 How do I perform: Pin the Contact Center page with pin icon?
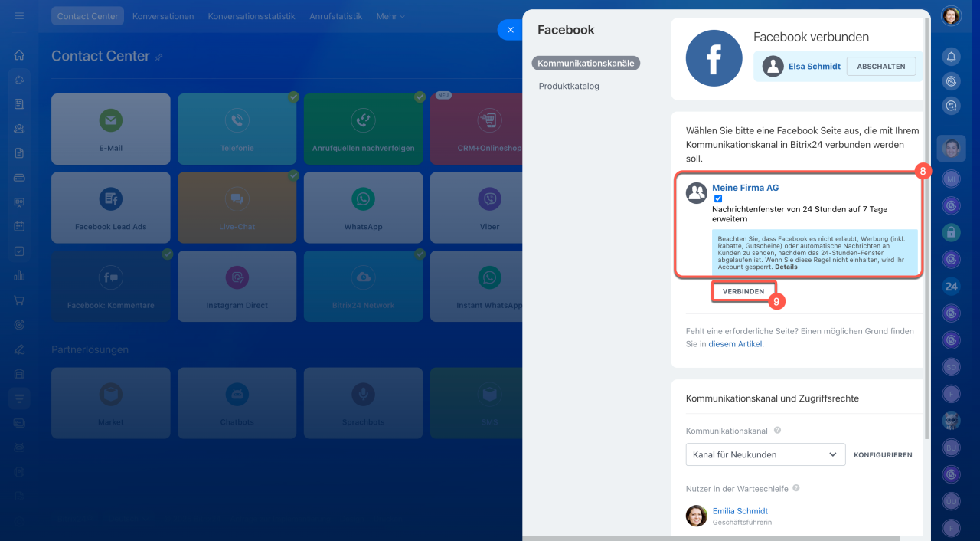[x=159, y=57]
